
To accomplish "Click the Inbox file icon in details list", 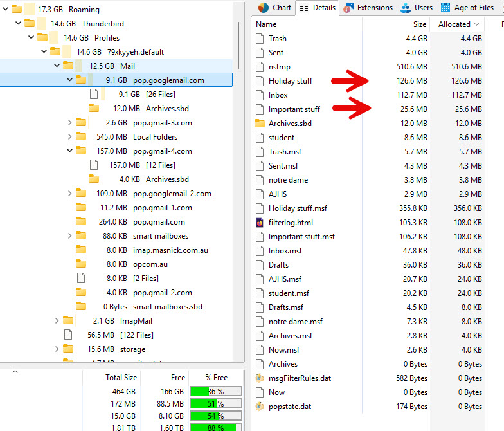I will 260,95.
